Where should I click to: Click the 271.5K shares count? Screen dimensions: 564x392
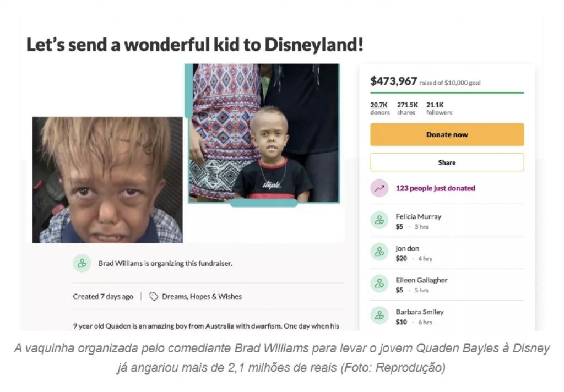coord(407,108)
